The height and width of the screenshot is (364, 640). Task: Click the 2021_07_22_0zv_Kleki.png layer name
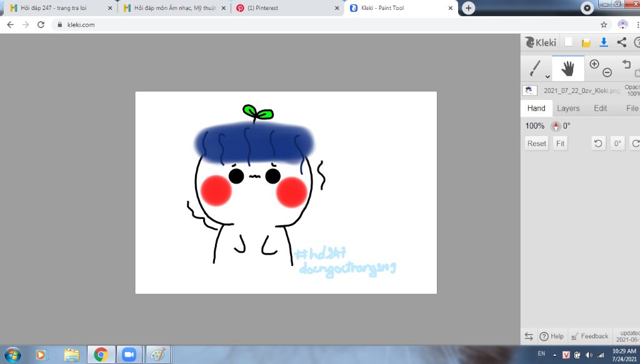(x=582, y=91)
